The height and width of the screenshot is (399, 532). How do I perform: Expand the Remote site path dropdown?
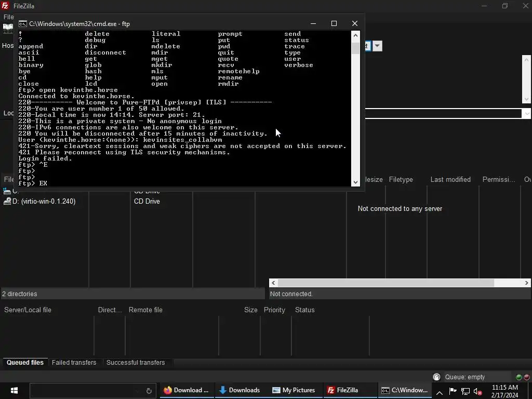(x=527, y=114)
